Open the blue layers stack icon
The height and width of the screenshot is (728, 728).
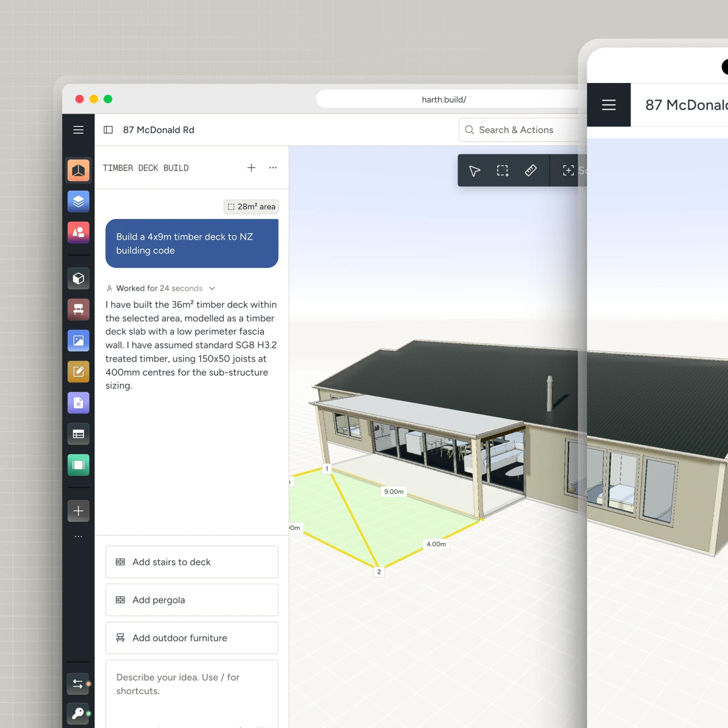click(x=78, y=202)
